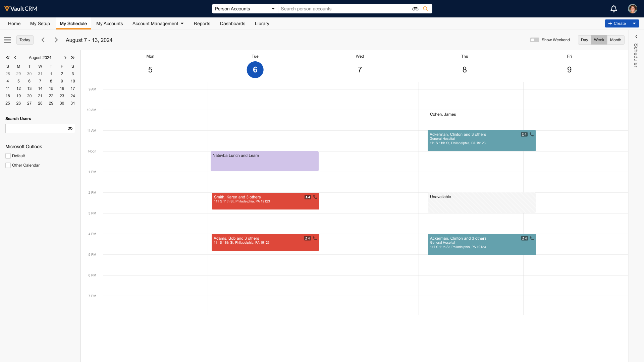Screen dimensions: 644x362
Task: Click the binoculars icon in top search bar
Action: coord(415,9)
